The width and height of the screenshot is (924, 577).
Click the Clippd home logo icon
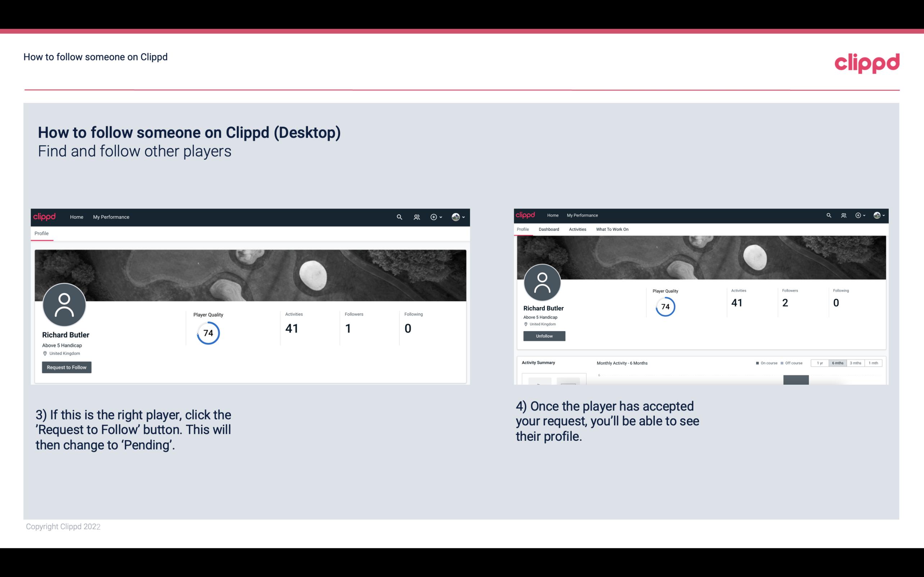point(45,217)
